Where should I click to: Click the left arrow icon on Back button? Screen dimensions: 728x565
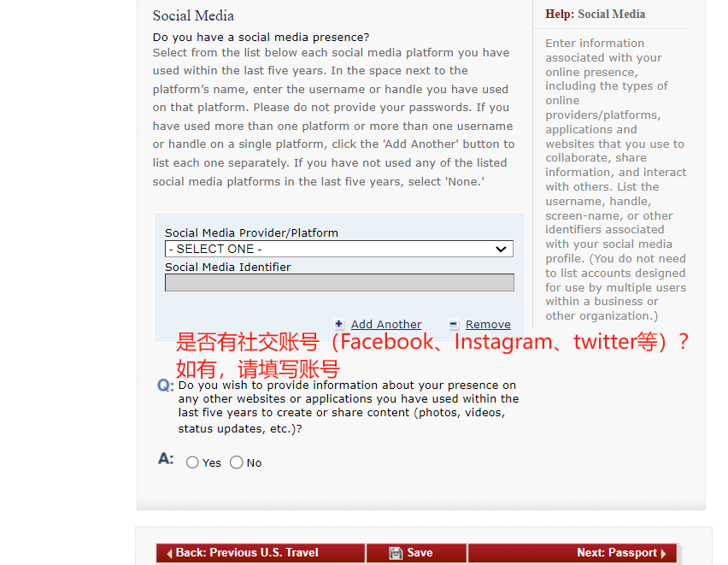tap(169, 553)
